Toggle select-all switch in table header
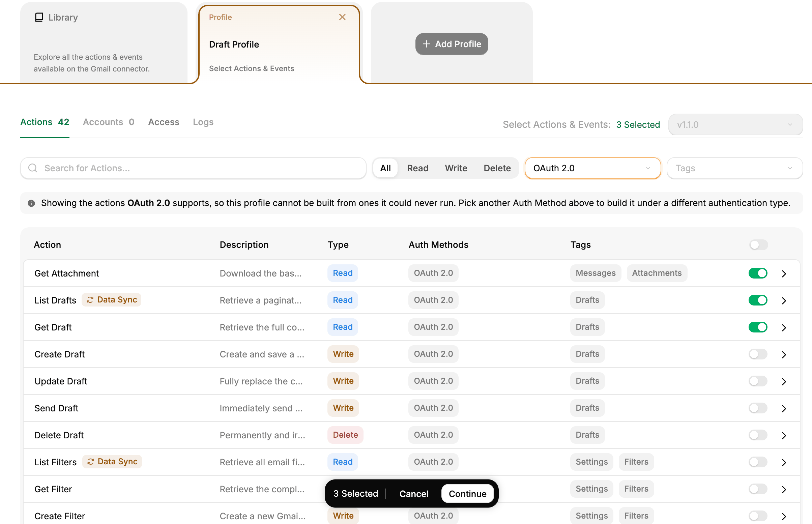This screenshot has width=812, height=524. coord(758,244)
